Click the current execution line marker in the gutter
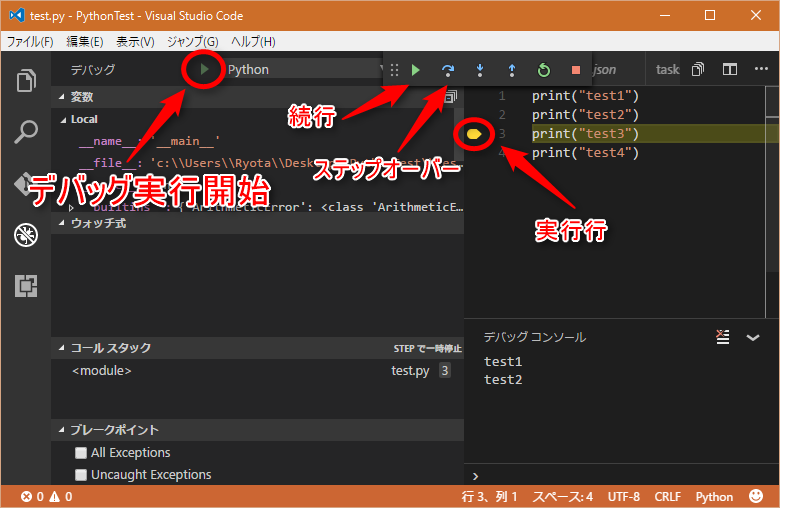Image resolution: width=802 pixels, height=508 pixels. (474, 134)
